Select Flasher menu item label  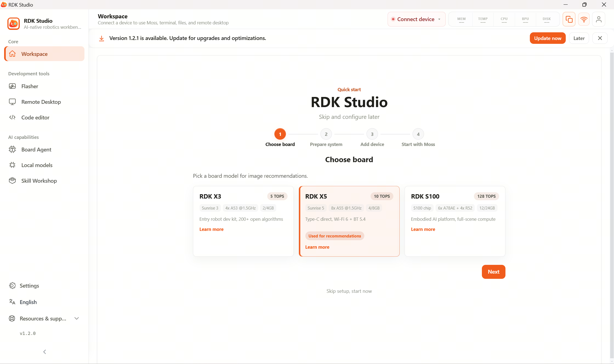tap(30, 86)
